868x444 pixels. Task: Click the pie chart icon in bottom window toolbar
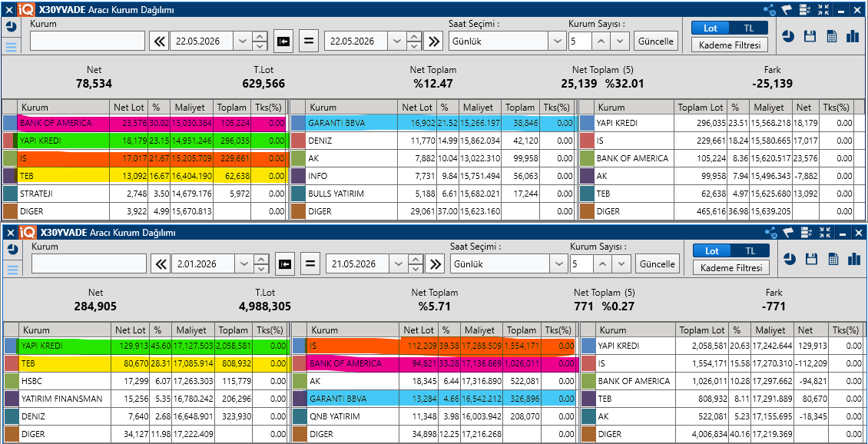pos(790,259)
